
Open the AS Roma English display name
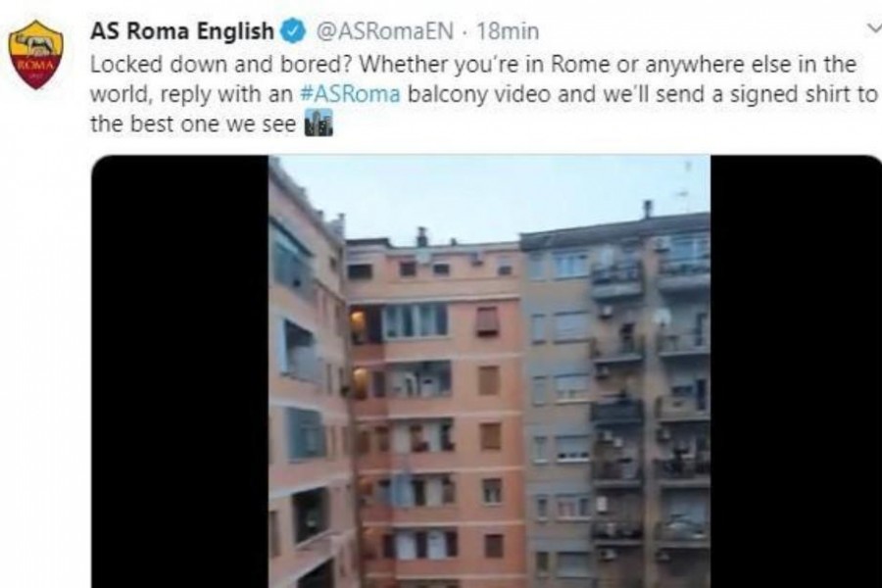coord(182,31)
